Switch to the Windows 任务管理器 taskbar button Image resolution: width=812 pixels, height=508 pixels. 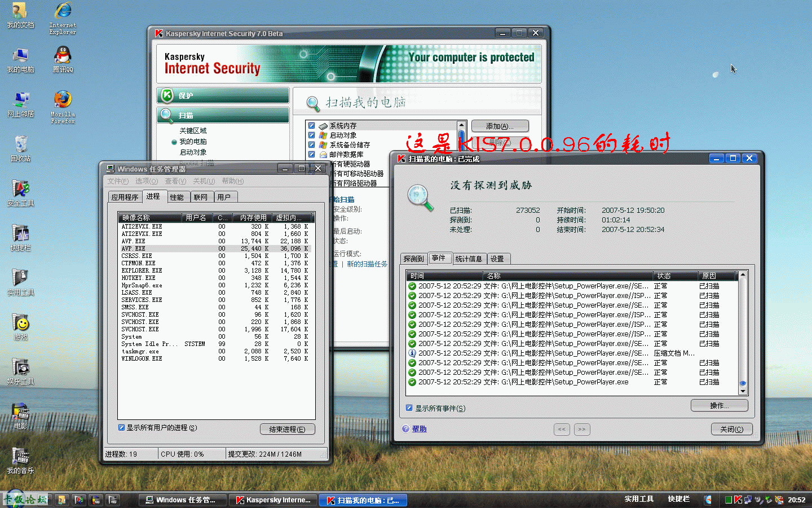coord(183,500)
